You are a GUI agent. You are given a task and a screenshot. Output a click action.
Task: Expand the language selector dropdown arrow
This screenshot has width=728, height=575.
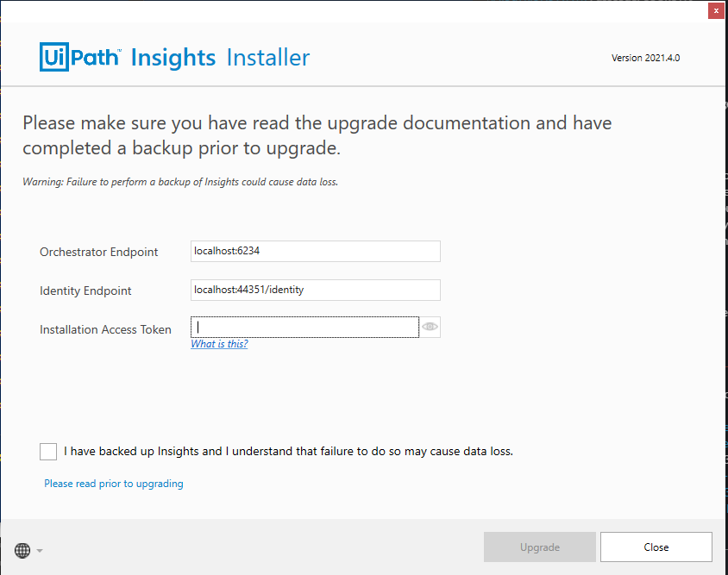click(40, 551)
